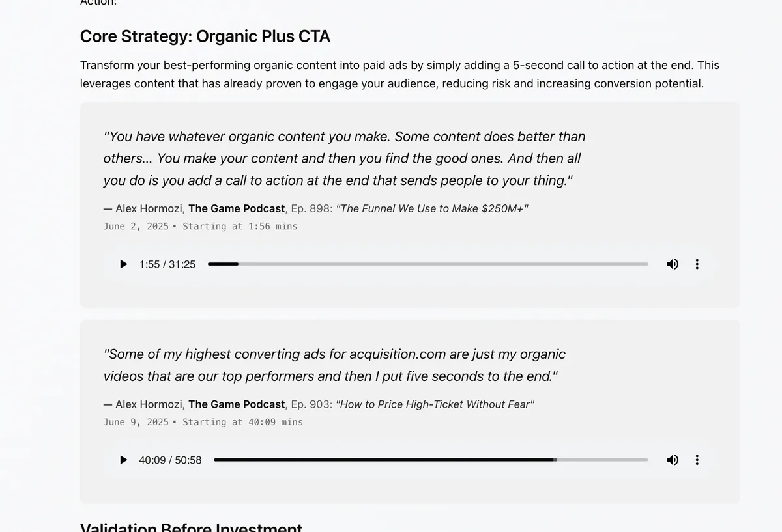Click "The Game Podcast" in the Ep. 898 citation

tap(237, 208)
